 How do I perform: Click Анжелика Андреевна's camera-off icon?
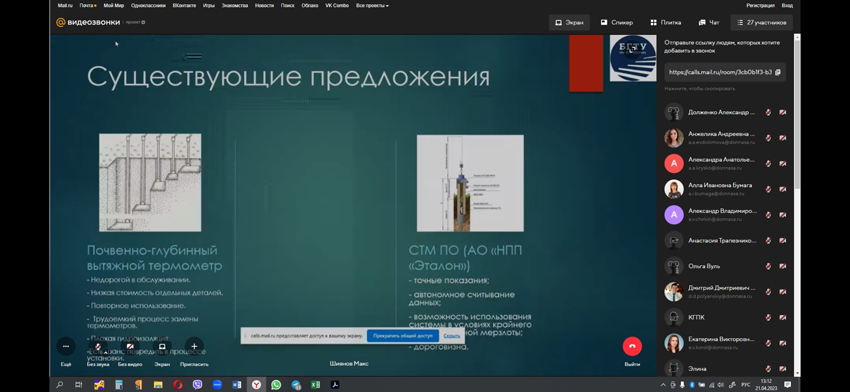783,138
